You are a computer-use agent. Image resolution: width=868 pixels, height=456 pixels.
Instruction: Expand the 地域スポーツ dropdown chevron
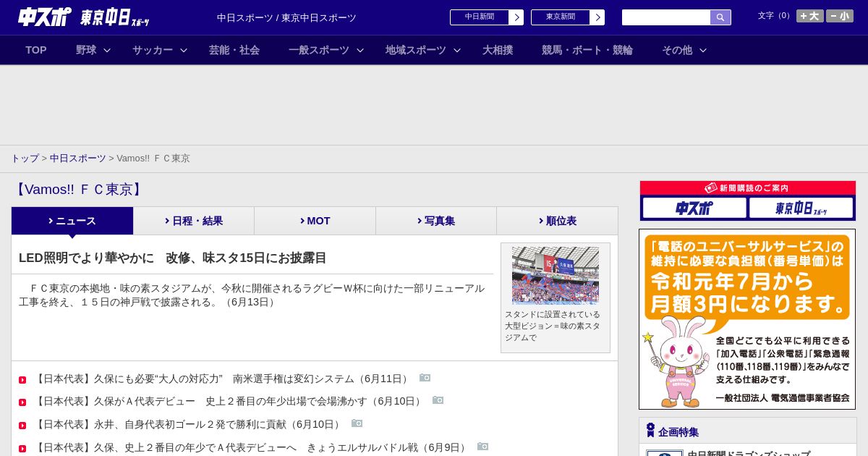(x=457, y=50)
